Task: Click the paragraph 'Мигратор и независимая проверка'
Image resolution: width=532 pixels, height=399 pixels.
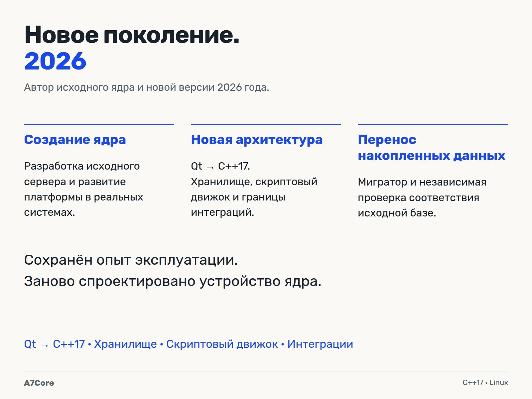Action: [x=422, y=198]
